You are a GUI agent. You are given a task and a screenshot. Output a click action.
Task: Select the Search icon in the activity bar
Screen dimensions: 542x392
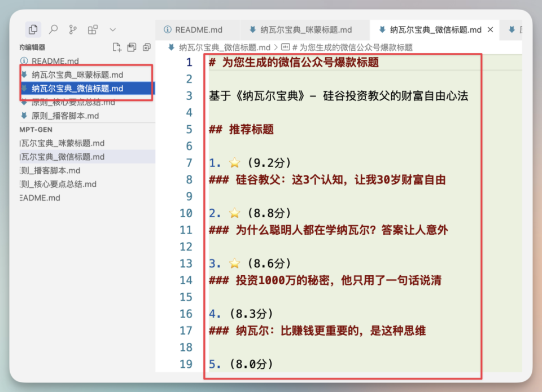click(x=53, y=29)
